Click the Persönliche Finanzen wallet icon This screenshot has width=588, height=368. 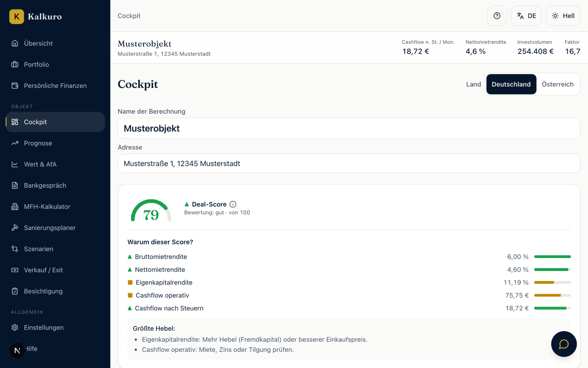coord(15,85)
